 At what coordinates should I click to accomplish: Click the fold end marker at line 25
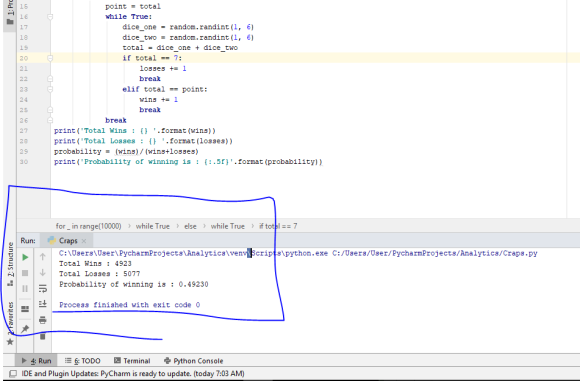point(50,110)
